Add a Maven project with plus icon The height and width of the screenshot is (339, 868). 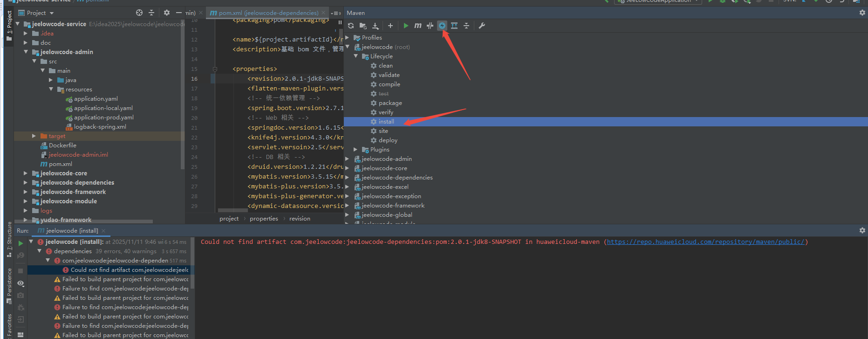point(390,26)
